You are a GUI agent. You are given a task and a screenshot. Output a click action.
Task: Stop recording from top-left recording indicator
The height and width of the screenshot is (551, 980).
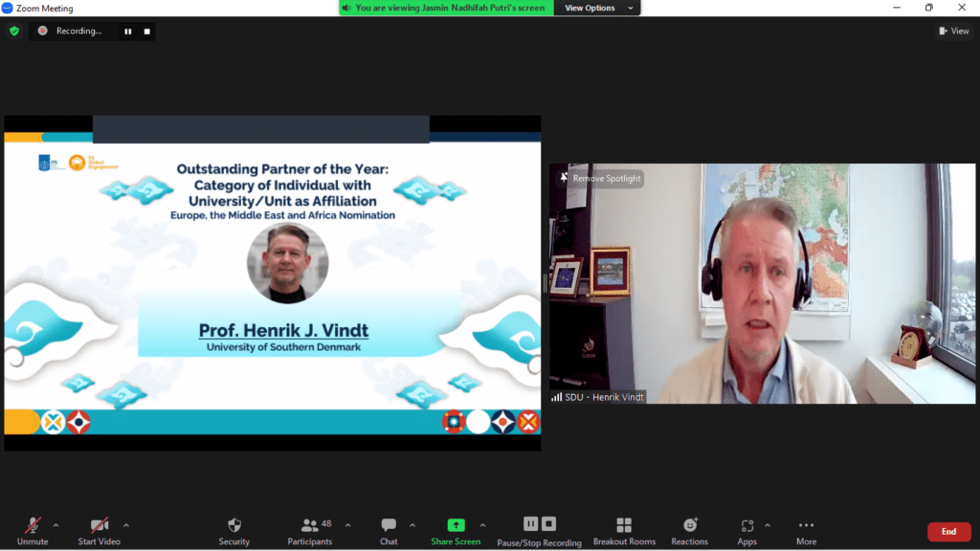click(x=147, y=31)
